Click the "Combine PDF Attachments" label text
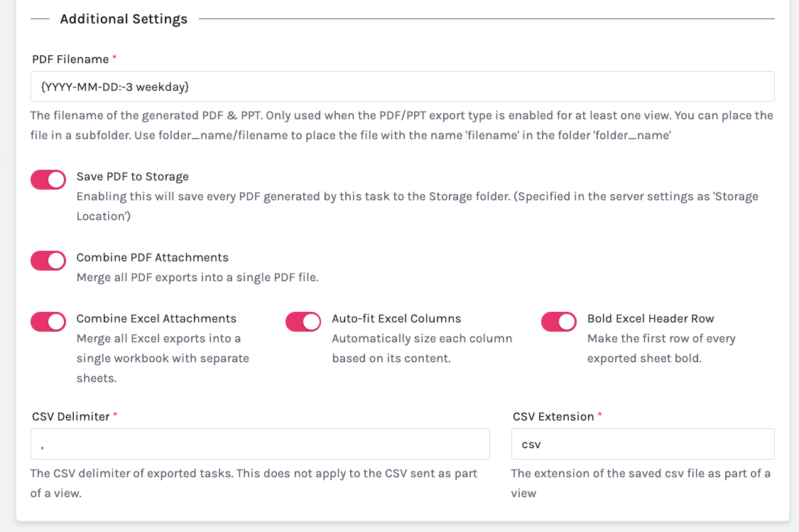Image resolution: width=799 pixels, height=532 pixels. click(152, 257)
